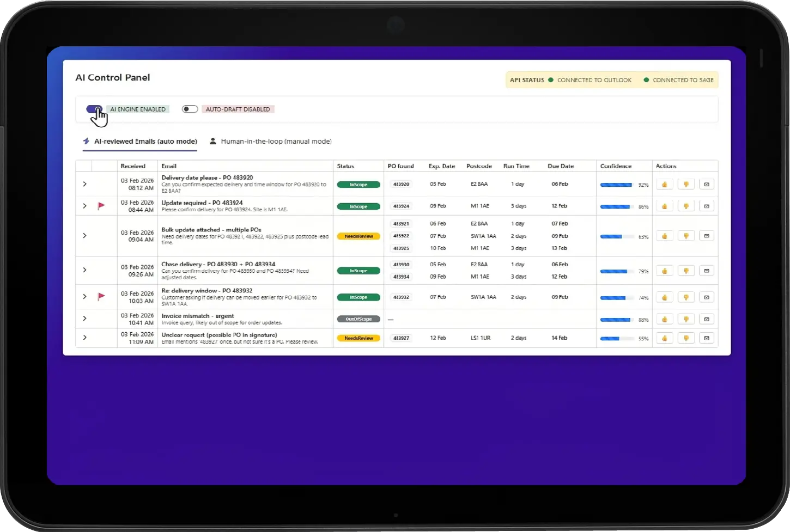Click the Exp. Date column header
790x532 pixels.
click(442, 166)
